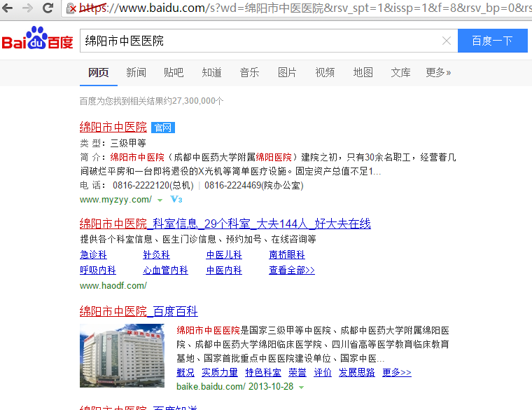
Task: Switch to the 图片 tab
Action: 287,72
